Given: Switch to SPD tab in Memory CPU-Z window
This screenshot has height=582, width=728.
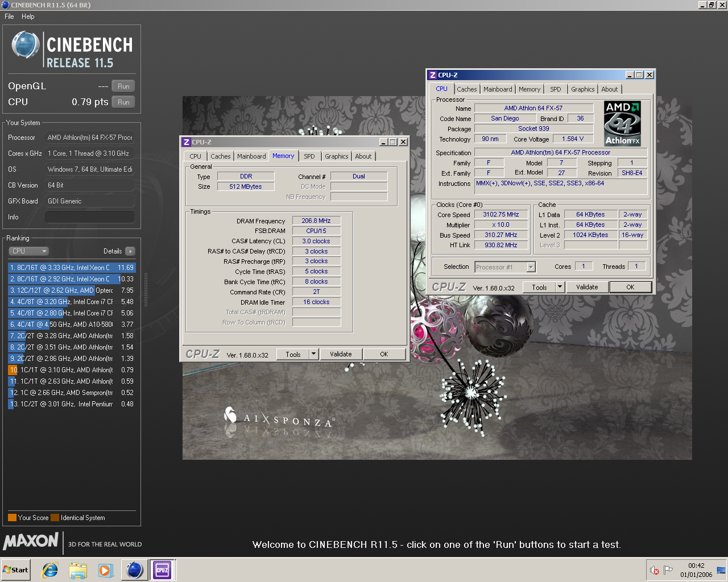Looking at the screenshot, I should coord(309,156).
